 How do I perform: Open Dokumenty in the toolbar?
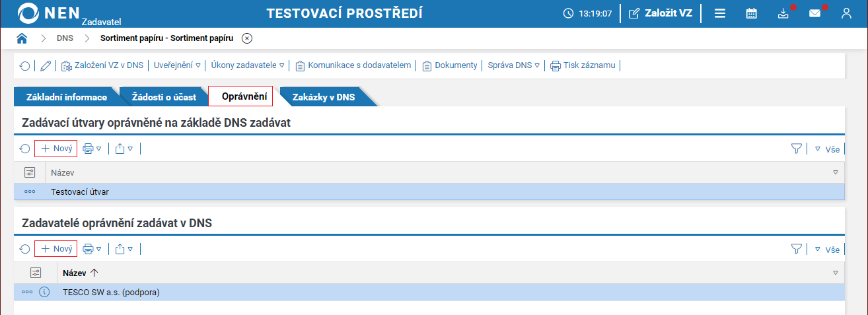pos(449,65)
